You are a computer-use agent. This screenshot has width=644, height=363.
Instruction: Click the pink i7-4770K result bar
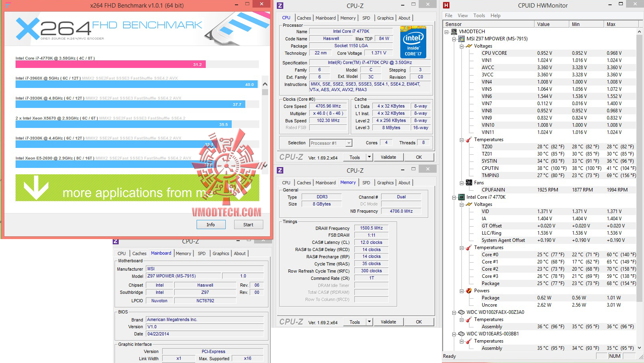[111, 64]
